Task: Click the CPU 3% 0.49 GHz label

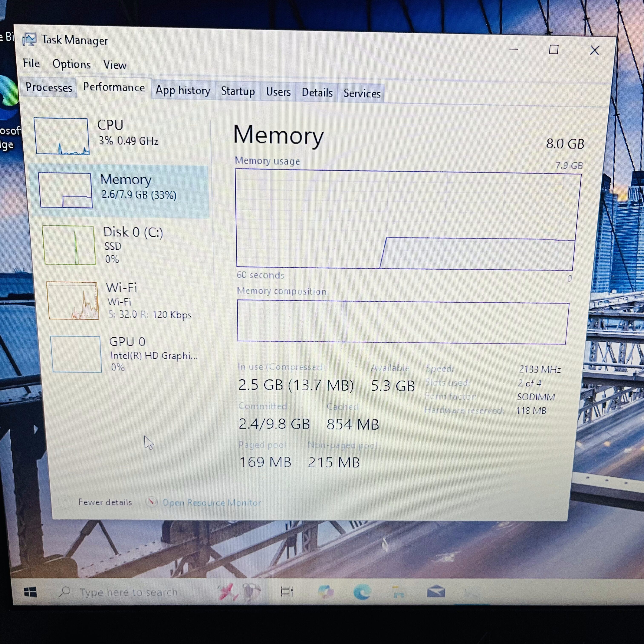Action: (x=128, y=132)
